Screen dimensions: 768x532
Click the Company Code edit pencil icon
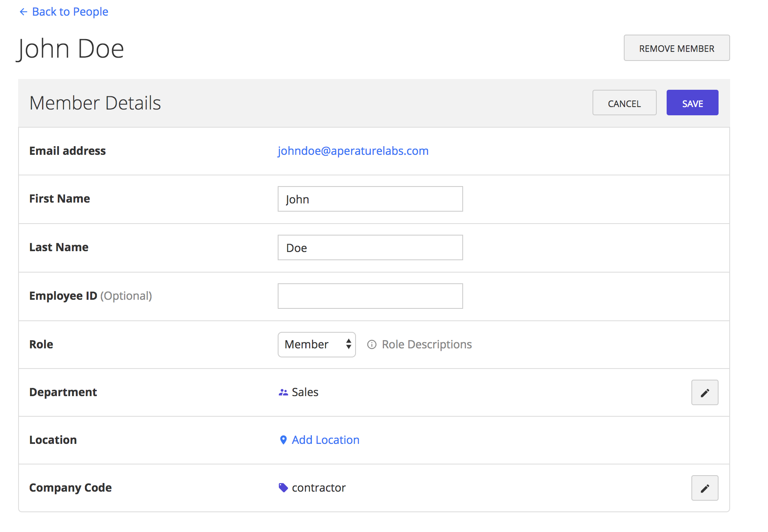click(705, 488)
